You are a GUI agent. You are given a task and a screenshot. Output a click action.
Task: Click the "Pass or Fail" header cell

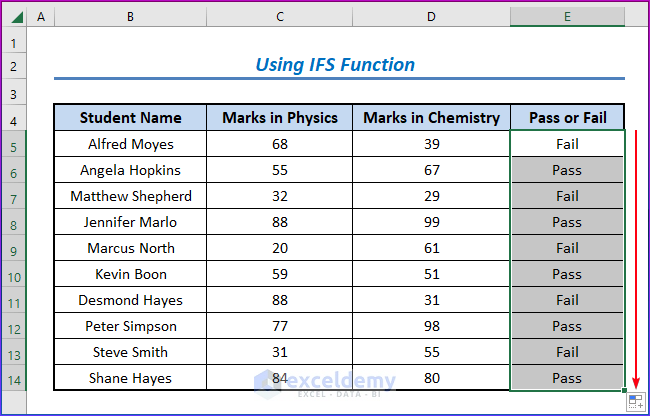[x=567, y=118]
